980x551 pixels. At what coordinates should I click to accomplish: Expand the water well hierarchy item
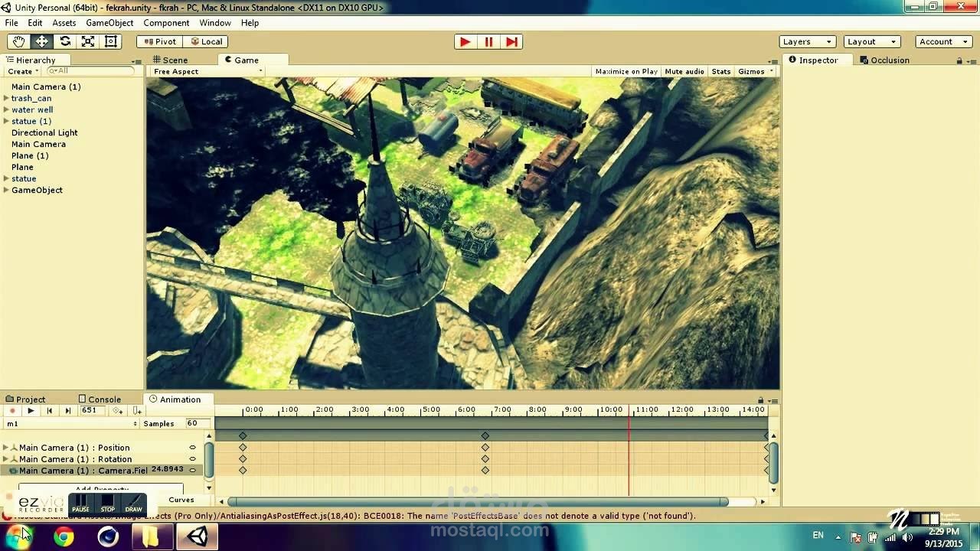click(6, 109)
